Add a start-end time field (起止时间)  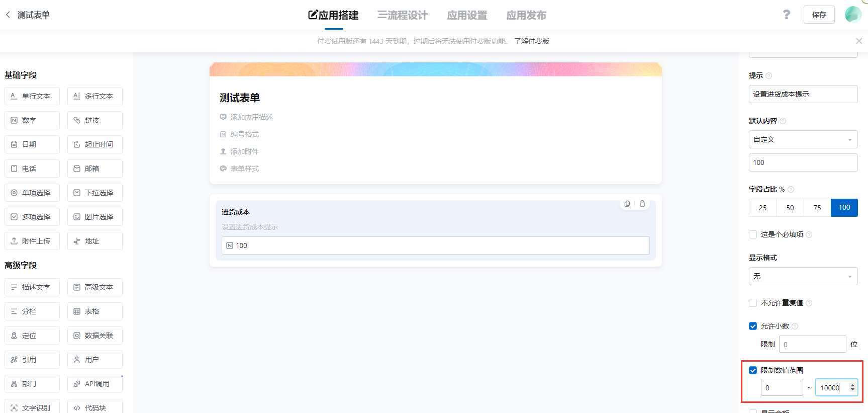95,144
